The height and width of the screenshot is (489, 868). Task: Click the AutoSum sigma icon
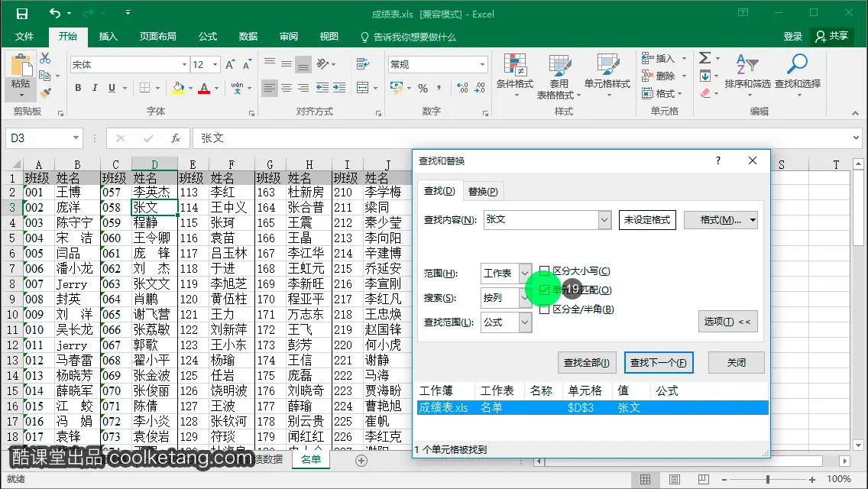coord(704,57)
